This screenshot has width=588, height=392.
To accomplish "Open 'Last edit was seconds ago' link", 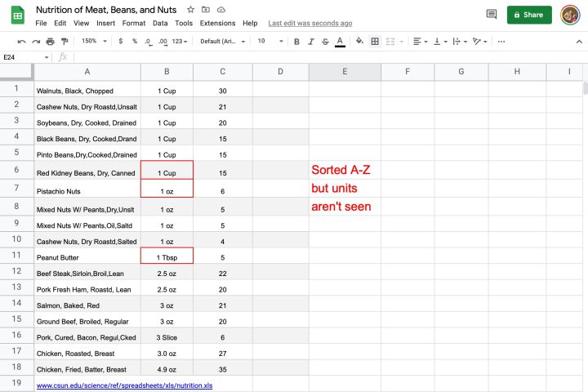I will (310, 23).
